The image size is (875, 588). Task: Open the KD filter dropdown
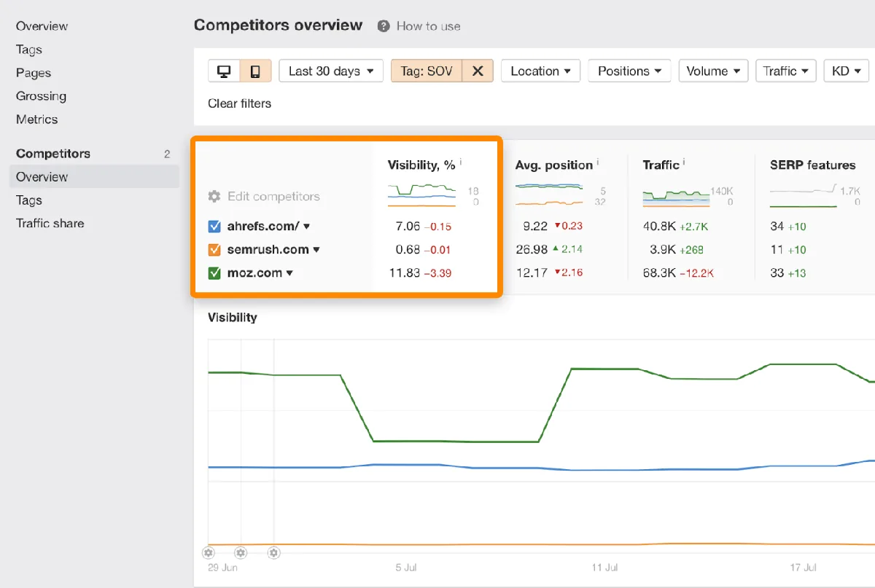click(x=846, y=71)
